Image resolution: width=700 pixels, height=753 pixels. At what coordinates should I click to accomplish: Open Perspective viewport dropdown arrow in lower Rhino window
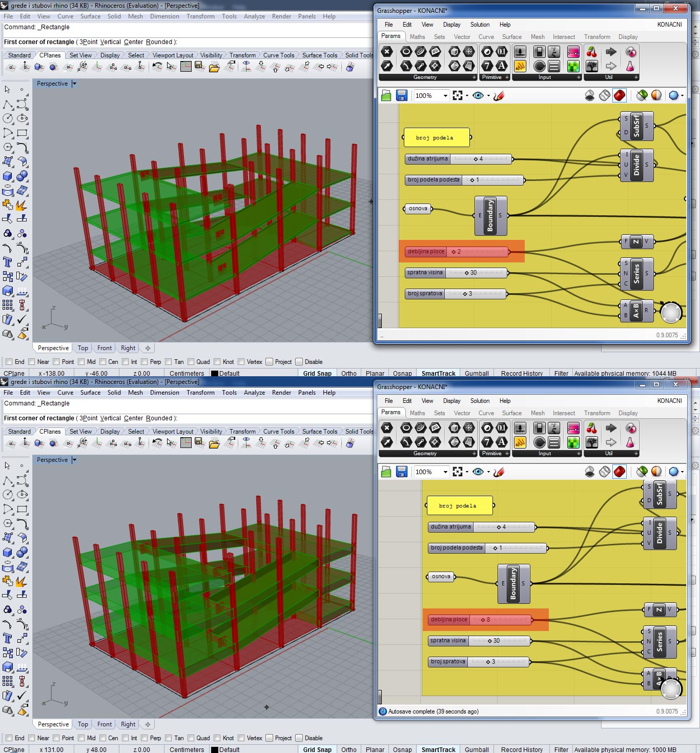tap(74, 460)
